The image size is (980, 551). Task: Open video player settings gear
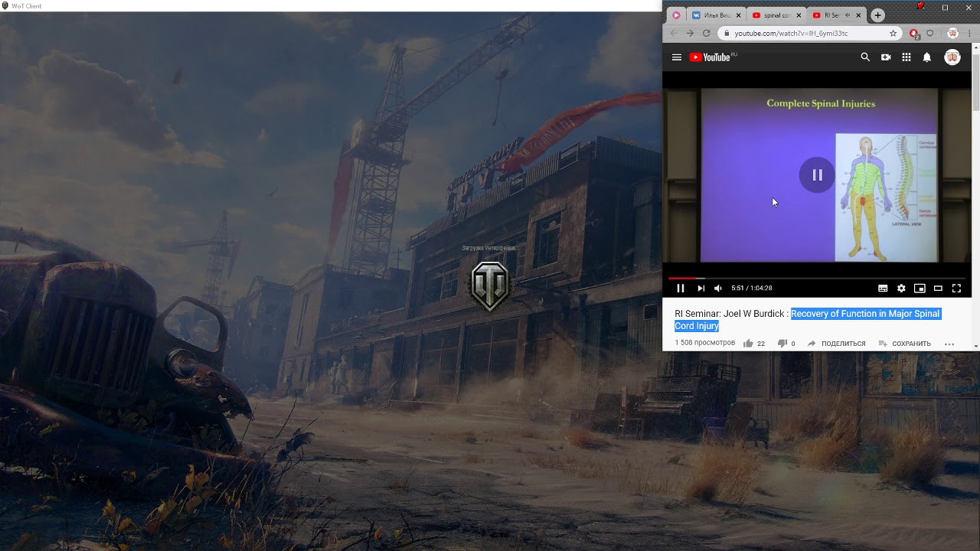click(901, 289)
